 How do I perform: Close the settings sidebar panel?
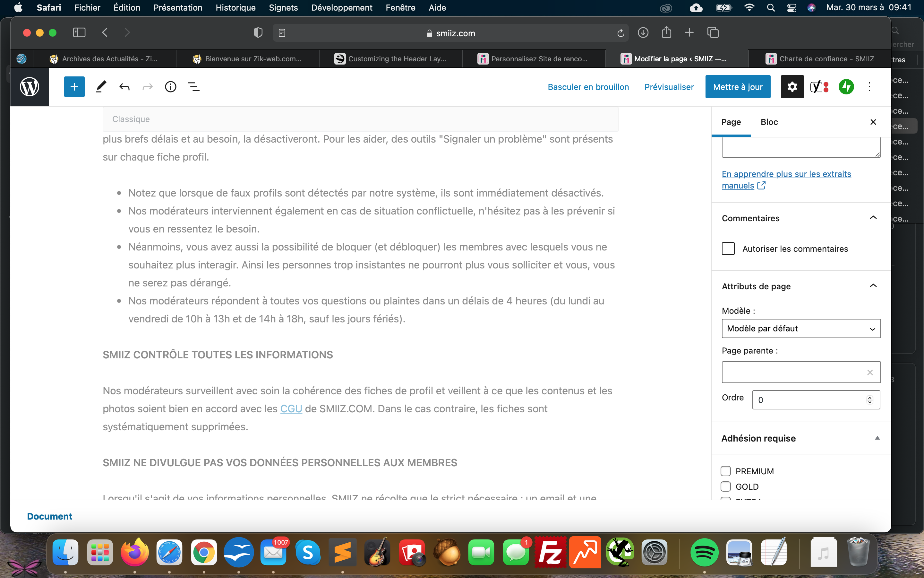click(873, 122)
